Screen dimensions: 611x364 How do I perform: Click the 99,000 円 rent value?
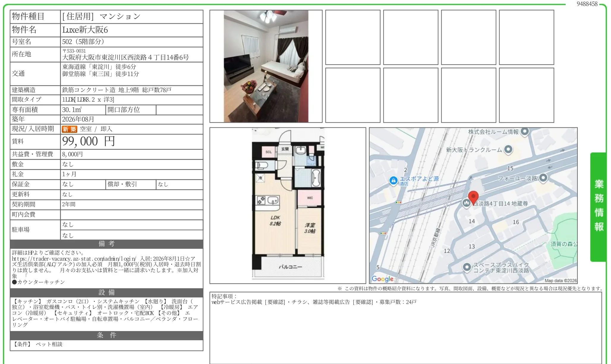[x=88, y=141]
